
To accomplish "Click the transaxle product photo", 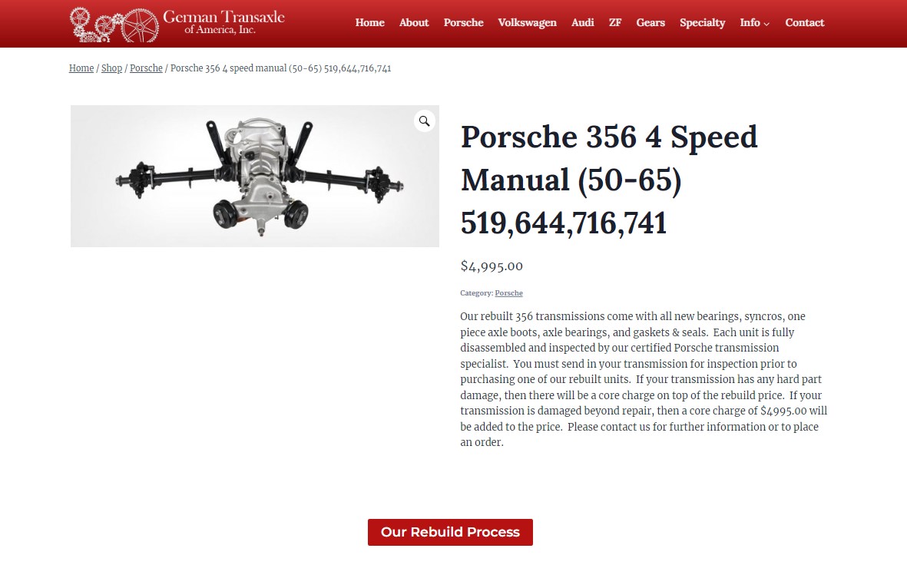I will tap(254, 176).
